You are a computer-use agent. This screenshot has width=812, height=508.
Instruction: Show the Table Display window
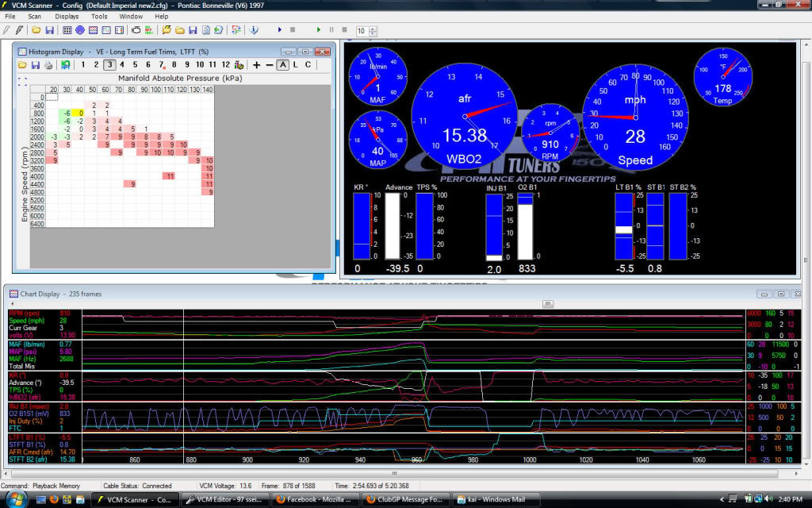pos(67,30)
